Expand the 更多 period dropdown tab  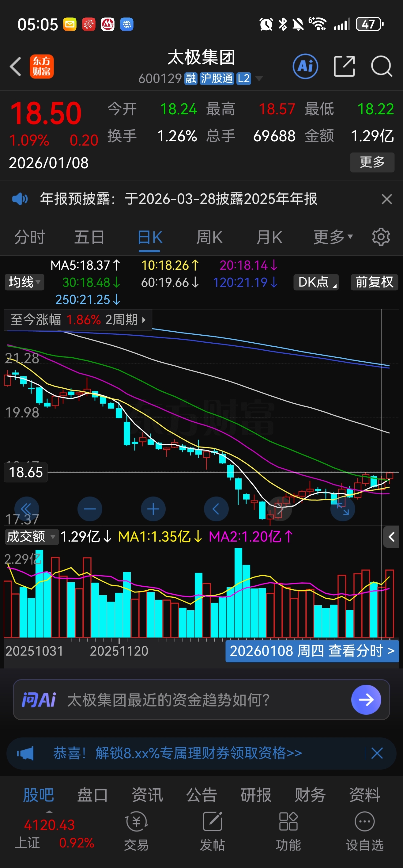click(333, 237)
